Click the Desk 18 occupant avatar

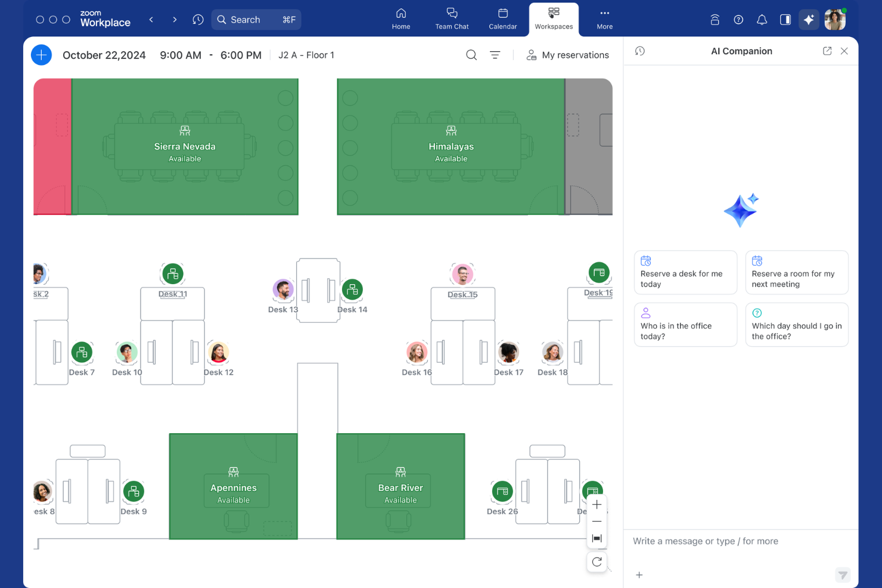point(552,353)
